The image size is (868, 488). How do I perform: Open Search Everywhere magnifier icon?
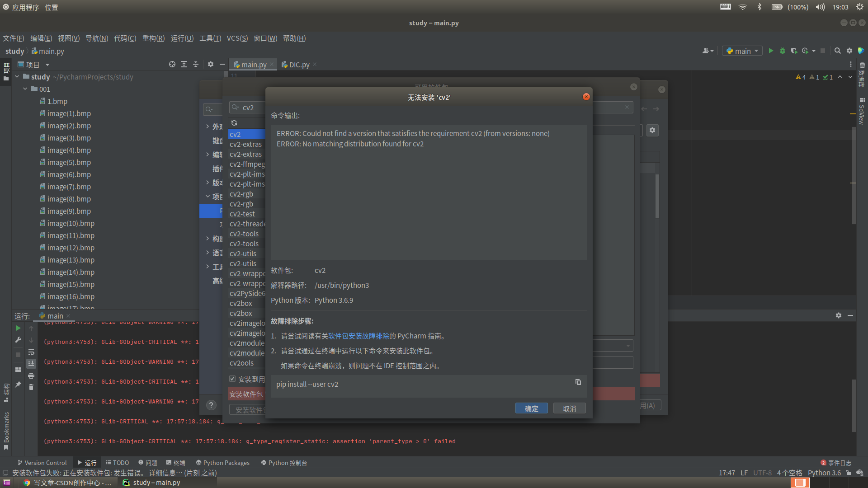point(837,51)
